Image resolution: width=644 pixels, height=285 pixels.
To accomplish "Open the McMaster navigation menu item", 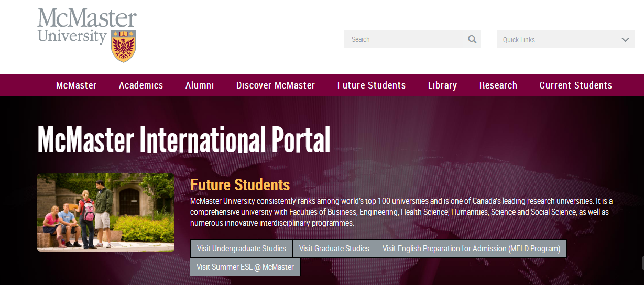I will point(76,85).
